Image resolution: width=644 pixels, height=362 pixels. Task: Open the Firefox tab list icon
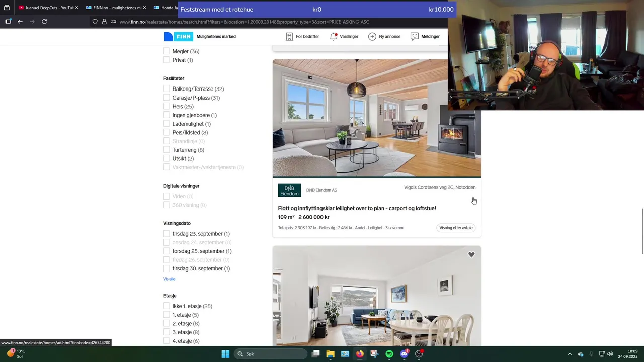coord(7,8)
